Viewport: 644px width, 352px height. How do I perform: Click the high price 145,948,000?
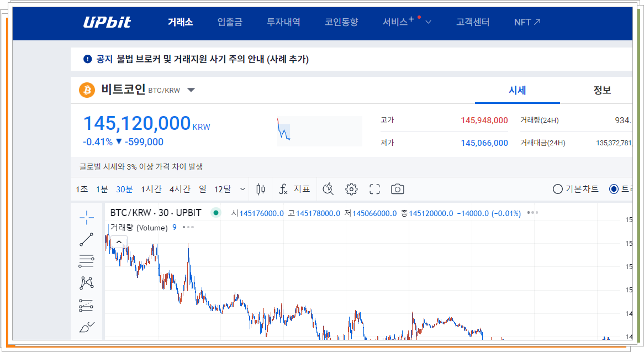(x=484, y=120)
